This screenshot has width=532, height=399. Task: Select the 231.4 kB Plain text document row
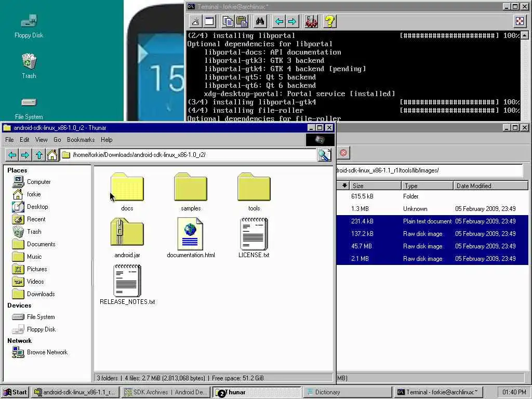pos(432,221)
